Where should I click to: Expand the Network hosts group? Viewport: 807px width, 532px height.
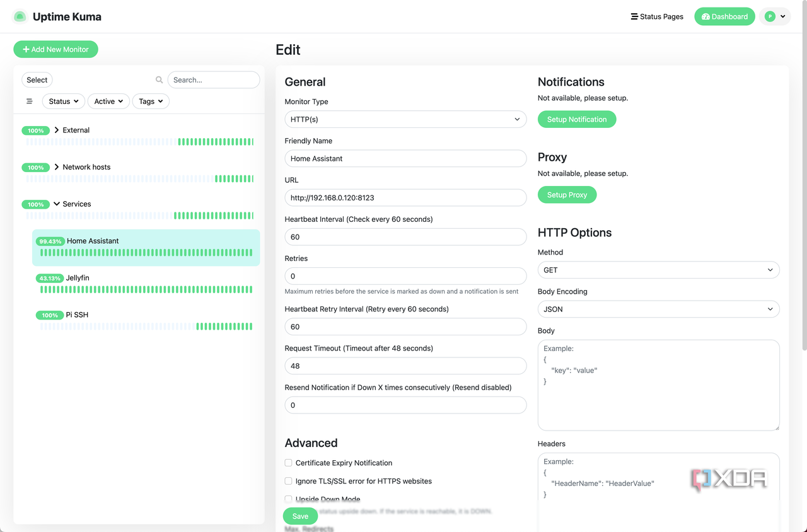57,167
